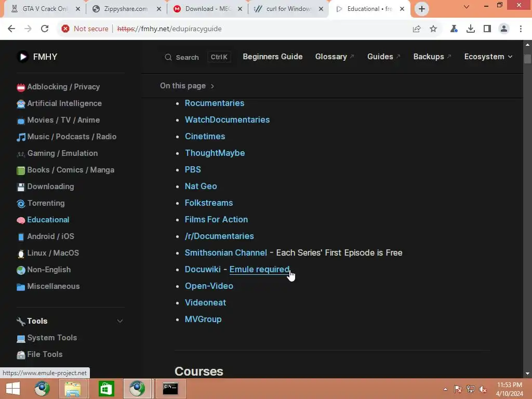Switch to the Download - MEGA tab
This screenshot has height=399, width=532.
pyautogui.click(x=208, y=9)
